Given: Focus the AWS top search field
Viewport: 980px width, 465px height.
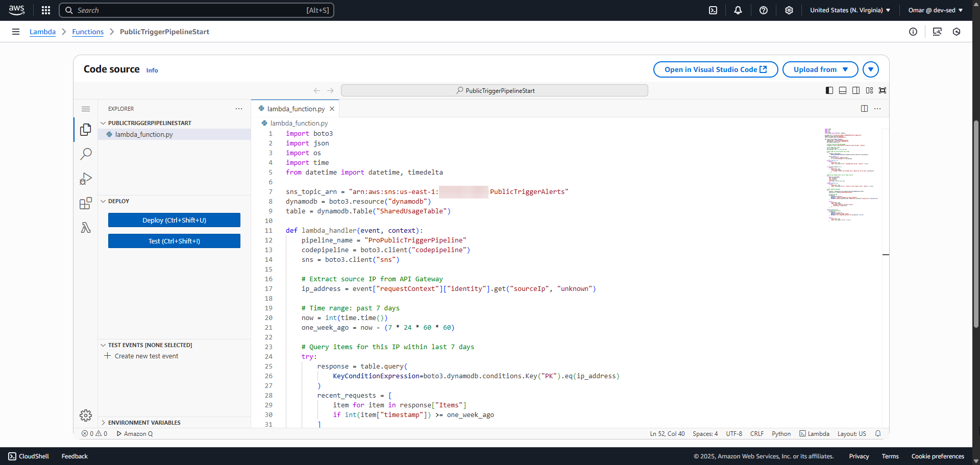Looking at the screenshot, I should (x=197, y=10).
